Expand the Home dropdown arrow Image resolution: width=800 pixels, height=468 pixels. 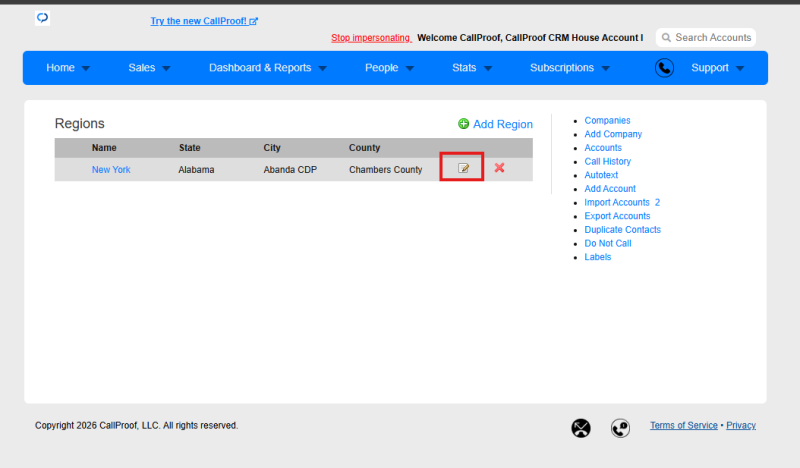coord(86,68)
